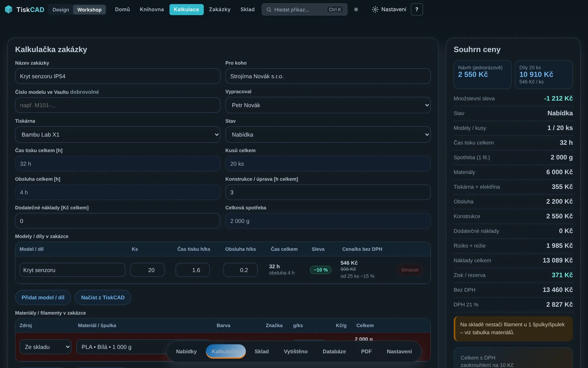Click the −10 % discount badge
The image size is (588, 368).
coord(320,270)
